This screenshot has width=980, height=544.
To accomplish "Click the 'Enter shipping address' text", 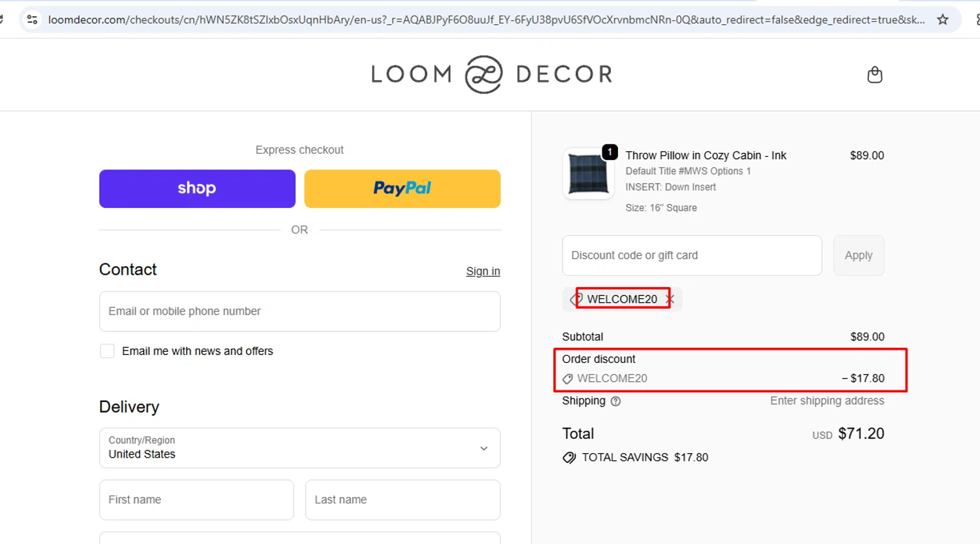I will click(x=826, y=401).
